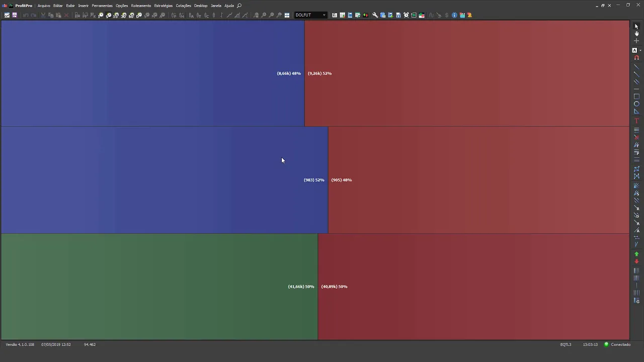Open the Desktop menu
This screenshot has height=362, width=644.
(201, 6)
